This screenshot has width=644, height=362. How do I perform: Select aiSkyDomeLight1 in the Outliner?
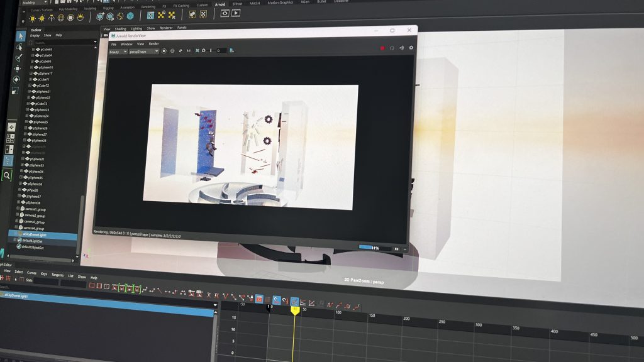tap(43, 235)
